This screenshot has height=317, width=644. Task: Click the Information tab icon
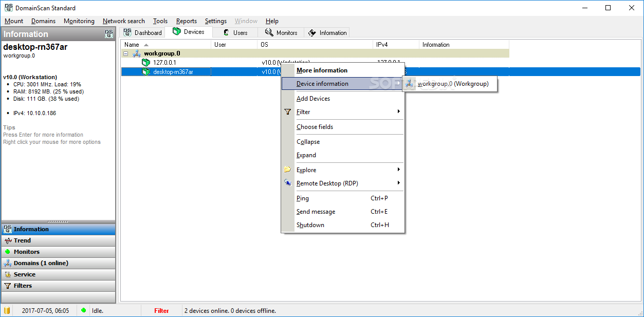click(312, 32)
